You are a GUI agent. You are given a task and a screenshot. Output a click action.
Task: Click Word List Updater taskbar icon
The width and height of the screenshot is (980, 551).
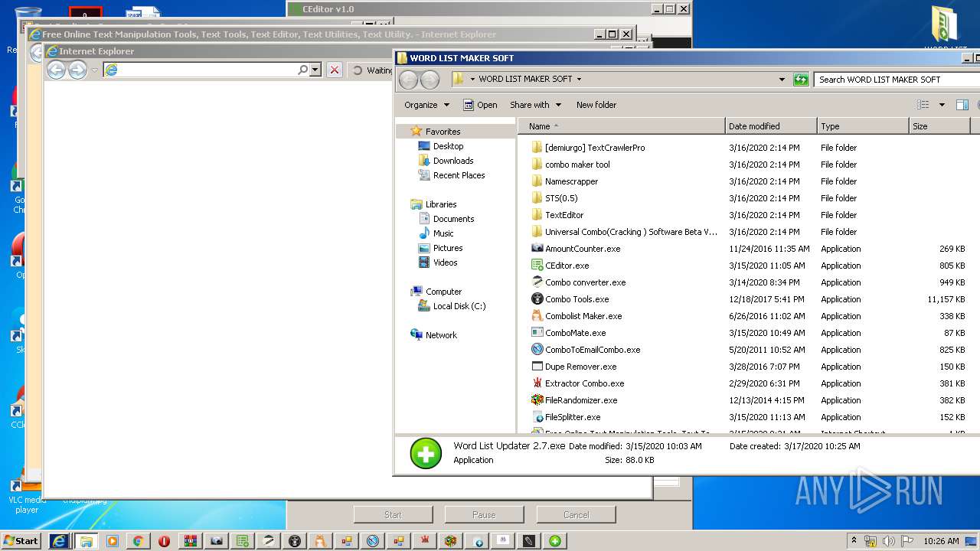coord(555,541)
